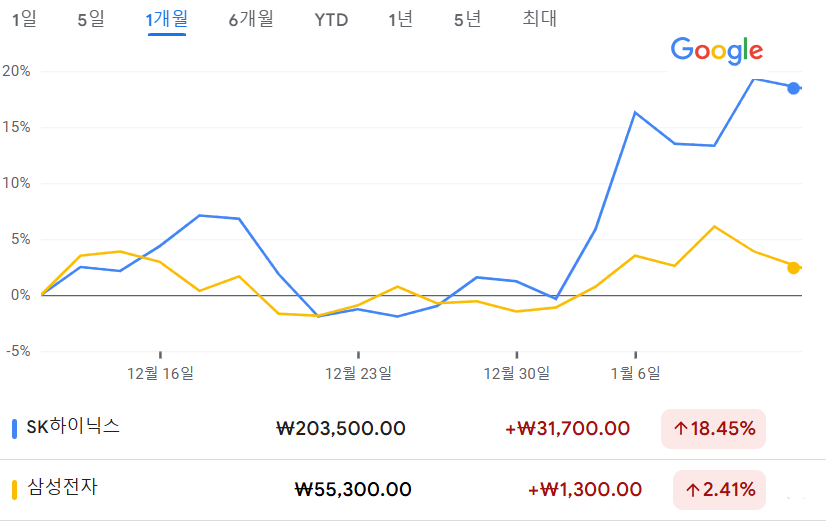Click the ↑18.45% change badge
This screenshot has width=837, height=527.
pos(713,429)
